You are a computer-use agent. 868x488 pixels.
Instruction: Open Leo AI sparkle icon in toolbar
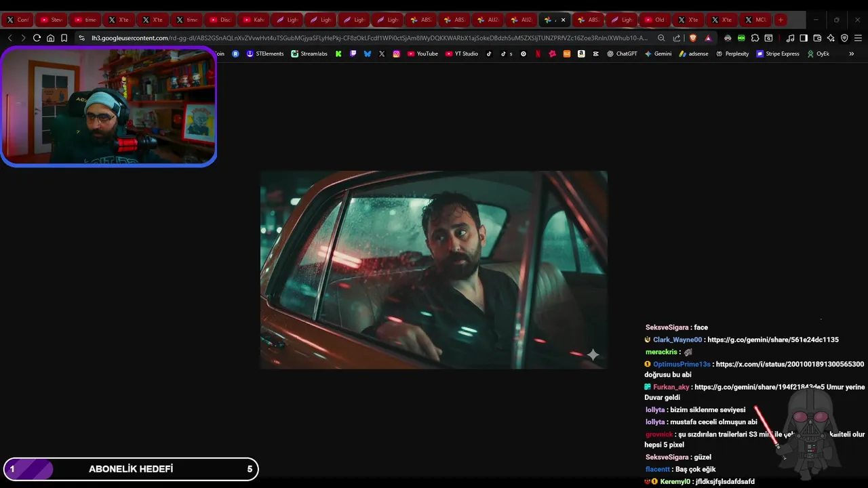coord(831,38)
